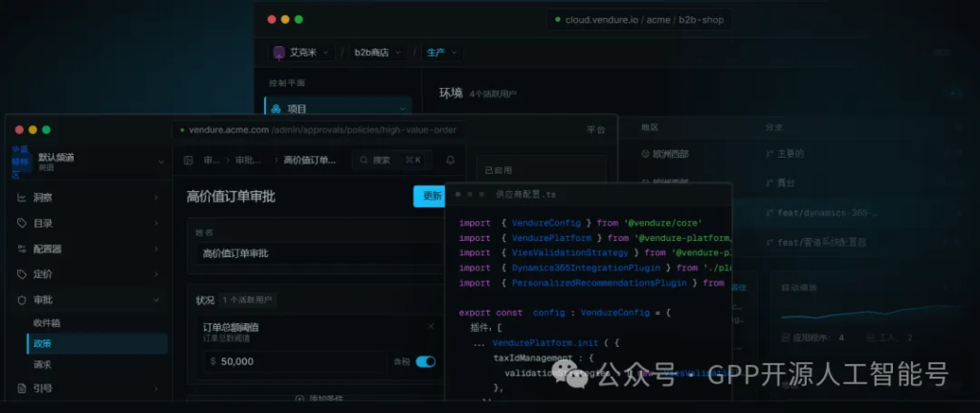Click the branch icon beside feat/dynamics-365

pyautogui.click(x=769, y=213)
